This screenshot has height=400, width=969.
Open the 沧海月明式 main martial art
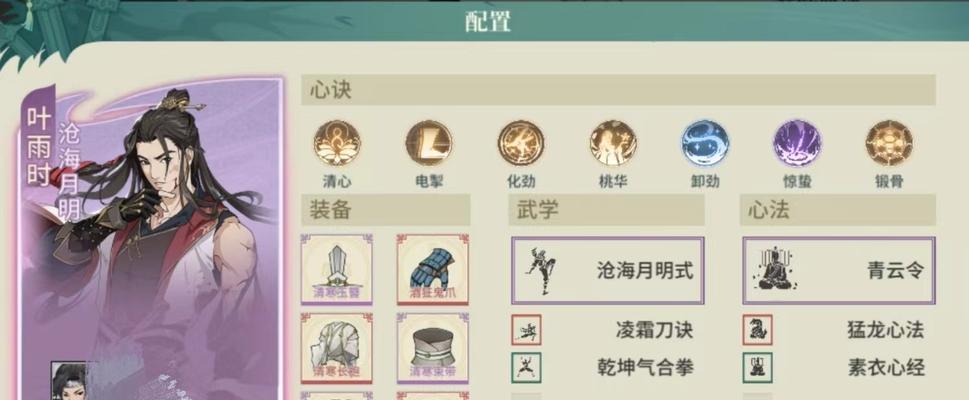pos(607,270)
